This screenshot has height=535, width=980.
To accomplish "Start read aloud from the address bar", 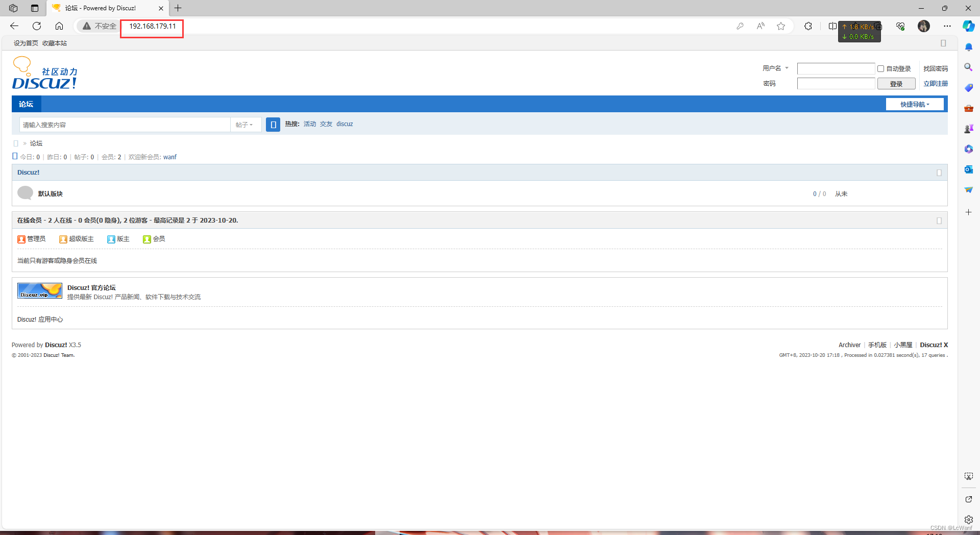I will 761,26.
